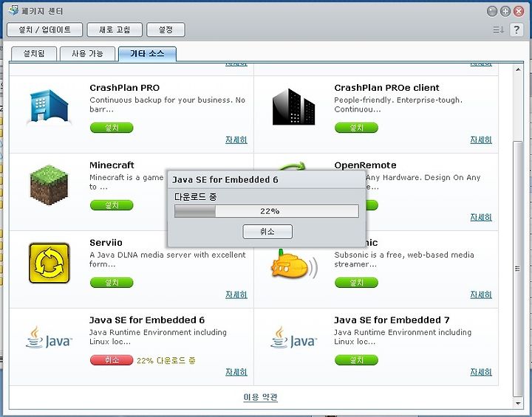The height and width of the screenshot is (417, 532).
Task: Click the scrollbar down arrow
Action: pyautogui.click(x=518, y=404)
